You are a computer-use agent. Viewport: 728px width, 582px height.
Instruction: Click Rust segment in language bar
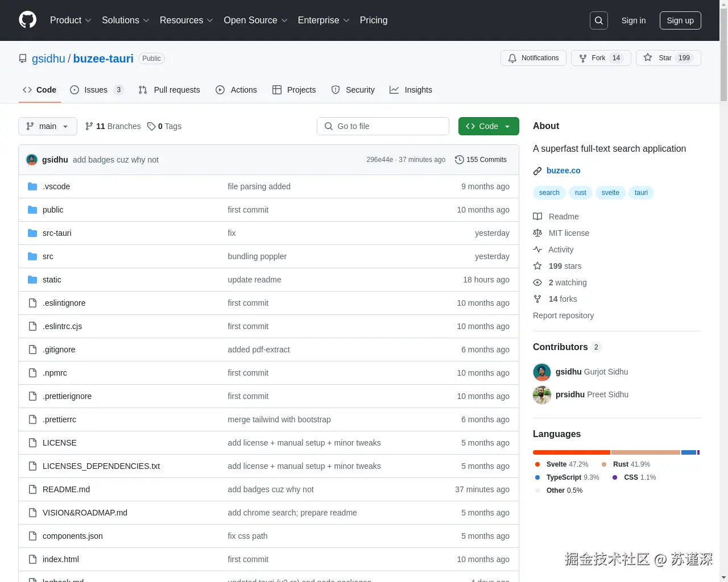click(x=646, y=452)
